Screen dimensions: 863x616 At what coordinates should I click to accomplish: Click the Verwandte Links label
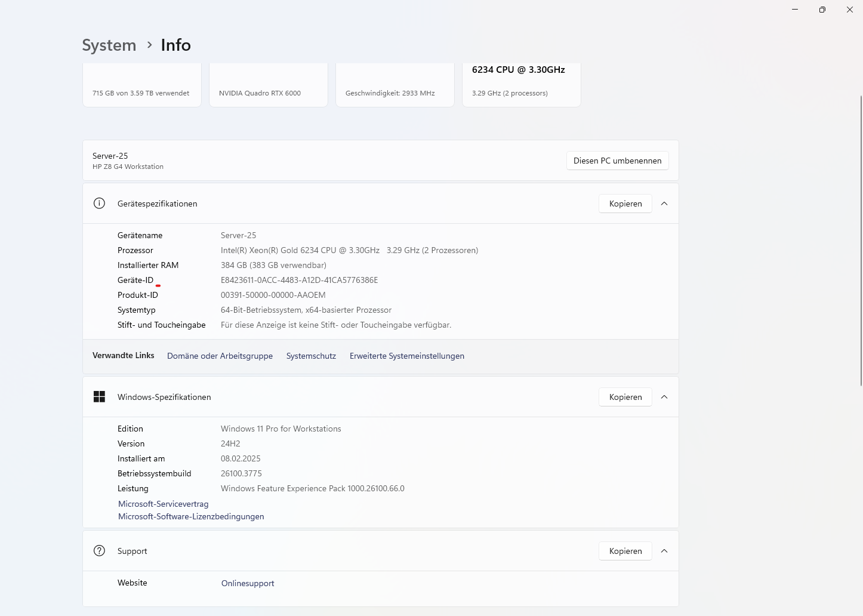pyautogui.click(x=123, y=355)
